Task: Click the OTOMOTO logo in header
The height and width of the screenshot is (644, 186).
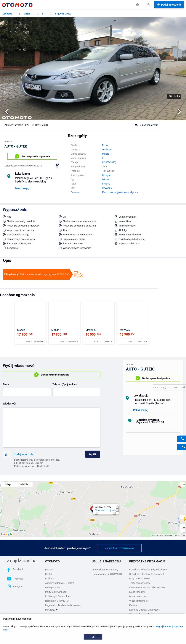Action: (17, 5)
